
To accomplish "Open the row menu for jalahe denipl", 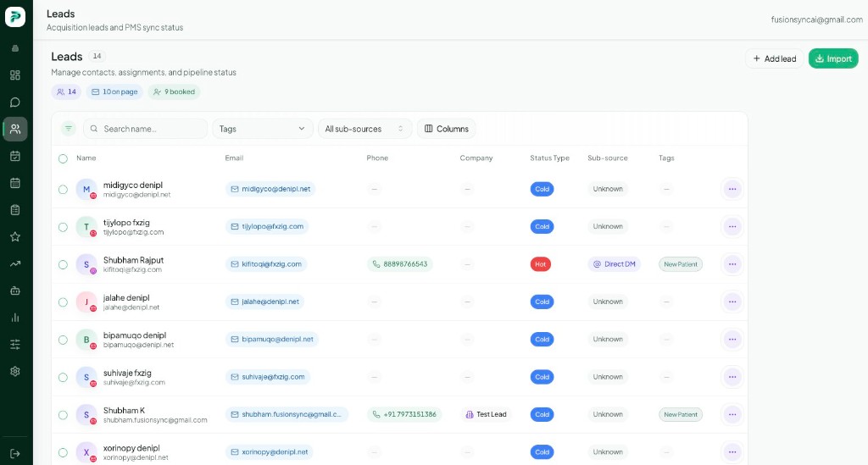I will click(732, 302).
